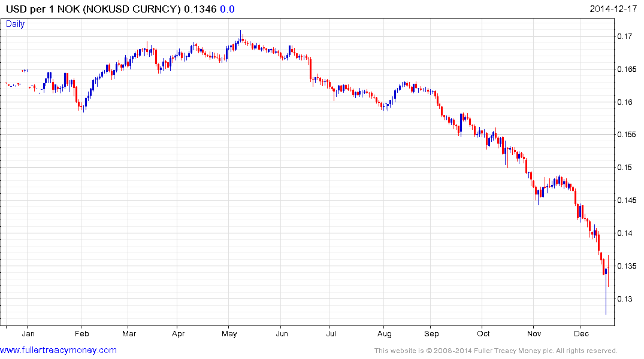Viewport: 644px width, 359px height.
Task: Click the Fuller Treacy Money copyright notice
Action: pyautogui.click(x=496, y=351)
